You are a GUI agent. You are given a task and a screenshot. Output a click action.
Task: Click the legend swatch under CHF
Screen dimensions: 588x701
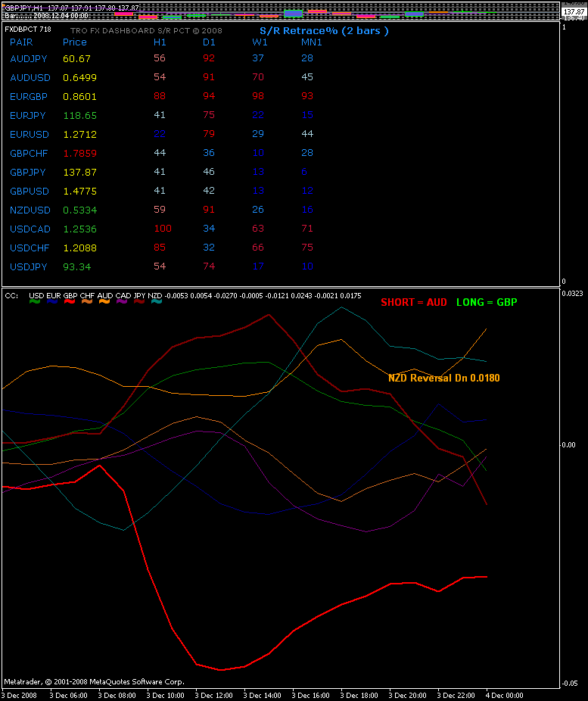[87, 302]
